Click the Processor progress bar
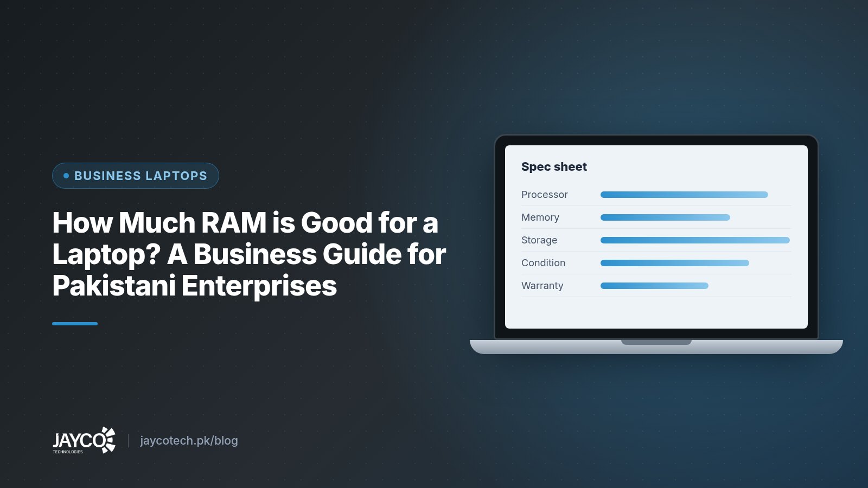This screenshot has height=488, width=868. click(x=684, y=195)
